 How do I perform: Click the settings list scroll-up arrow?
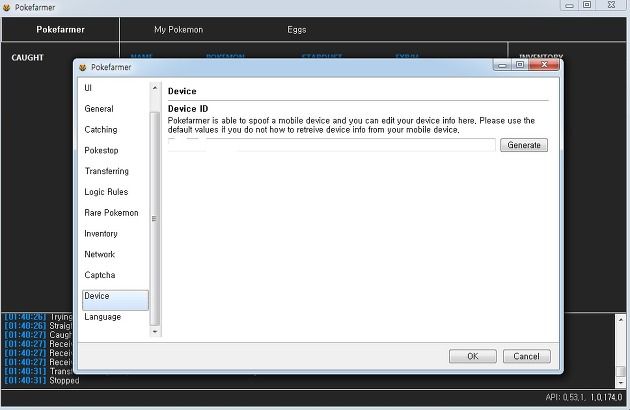pos(155,88)
